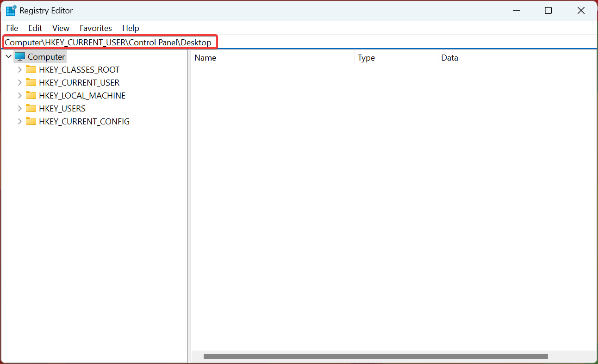
Task: Open the Help menu
Action: pos(131,28)
